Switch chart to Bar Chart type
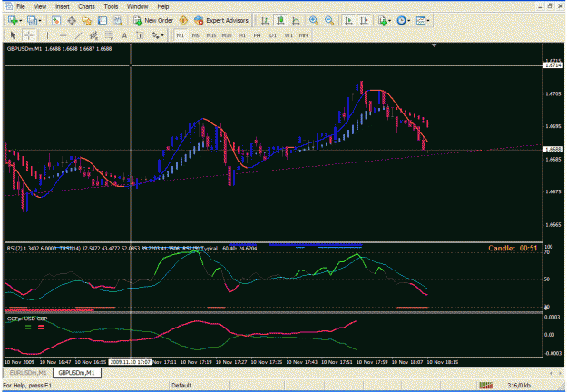The image size is (567, 392). (x=265, y=21)
